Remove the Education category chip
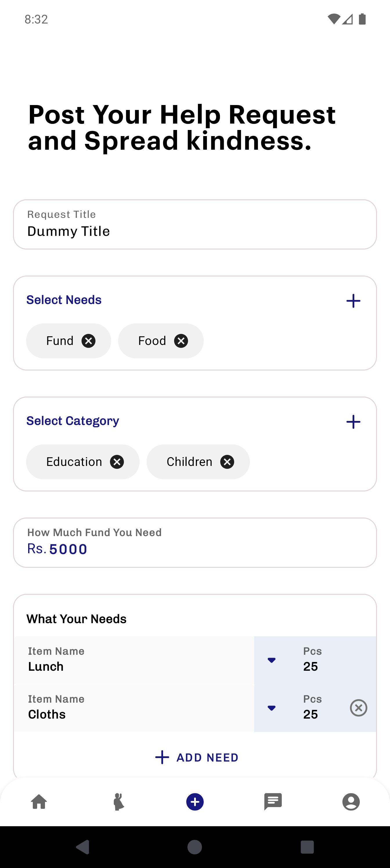The width and height of the screenshot is (390, 868). point(117,462)
